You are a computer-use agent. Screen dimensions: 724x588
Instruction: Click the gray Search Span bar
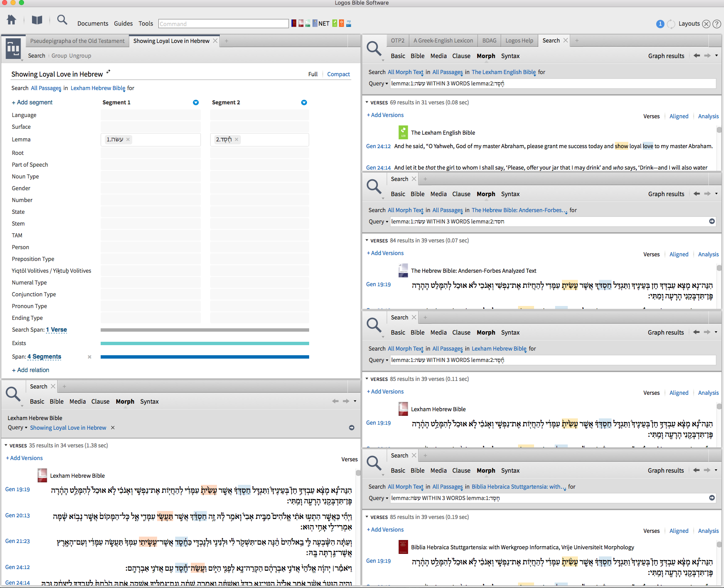point(205,330)
